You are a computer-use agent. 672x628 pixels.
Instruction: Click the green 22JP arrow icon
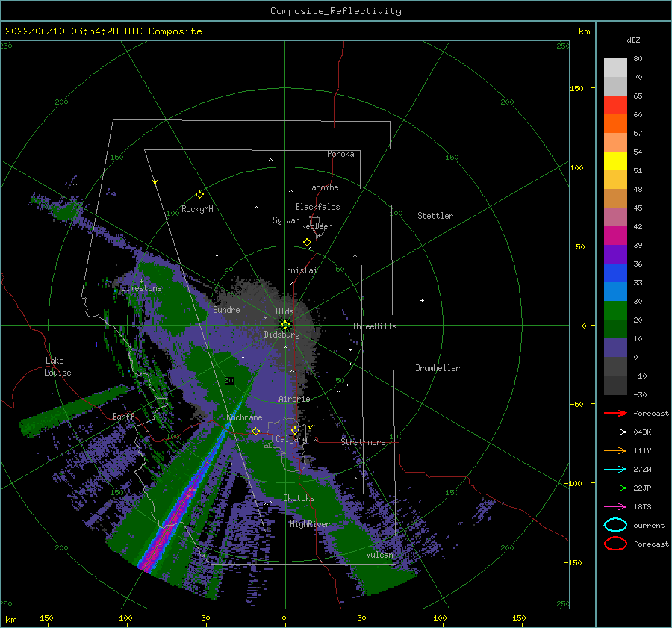pos(615,488)
